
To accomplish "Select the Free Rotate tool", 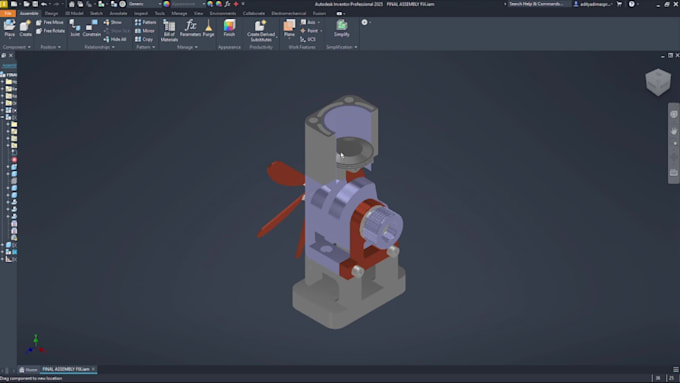I will 50,31.
